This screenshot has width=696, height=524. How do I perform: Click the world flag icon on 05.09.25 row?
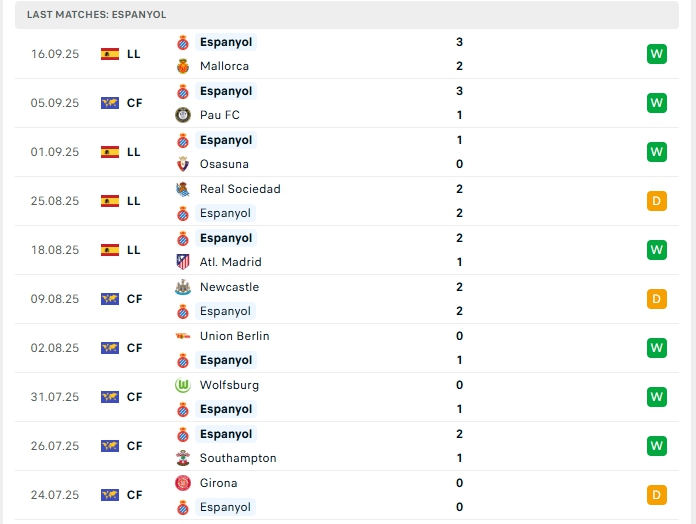(x=110, y=103)
